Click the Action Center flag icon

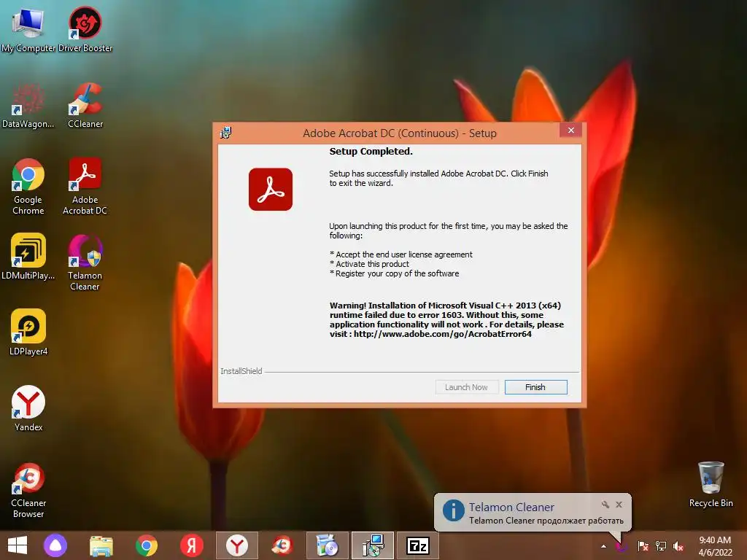(643, 546)
